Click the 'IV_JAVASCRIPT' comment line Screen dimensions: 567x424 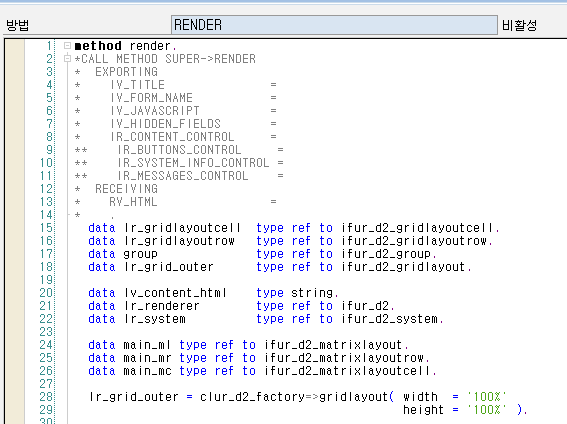[175, 111]
